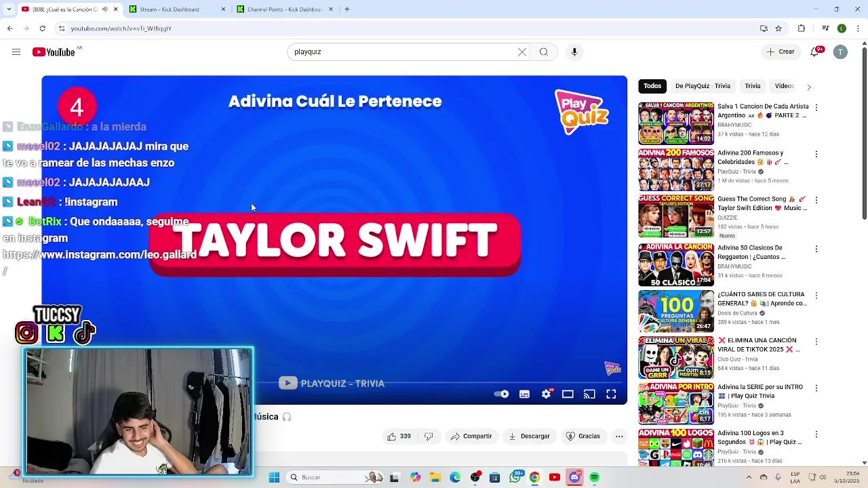Viewport: 868px width, 488px height.
Task: Show more filter chips with the arrow
Action: click(x=808, y=87)
